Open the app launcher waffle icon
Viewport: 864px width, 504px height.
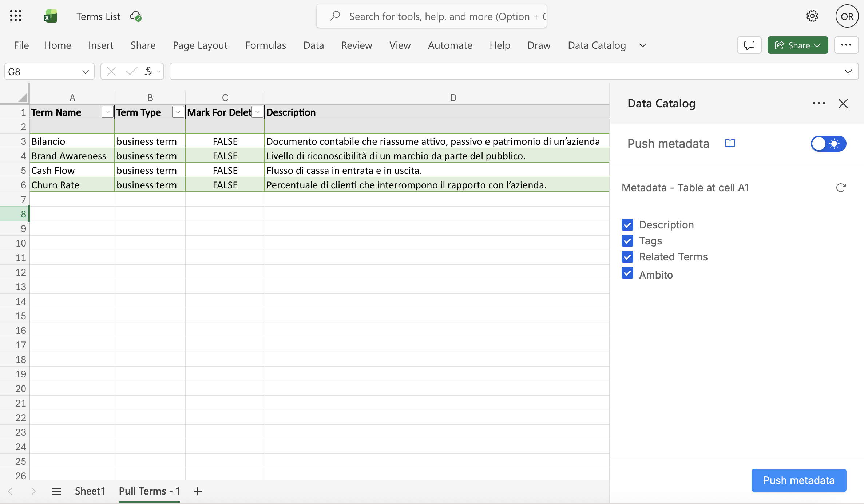tap(16, 16)
